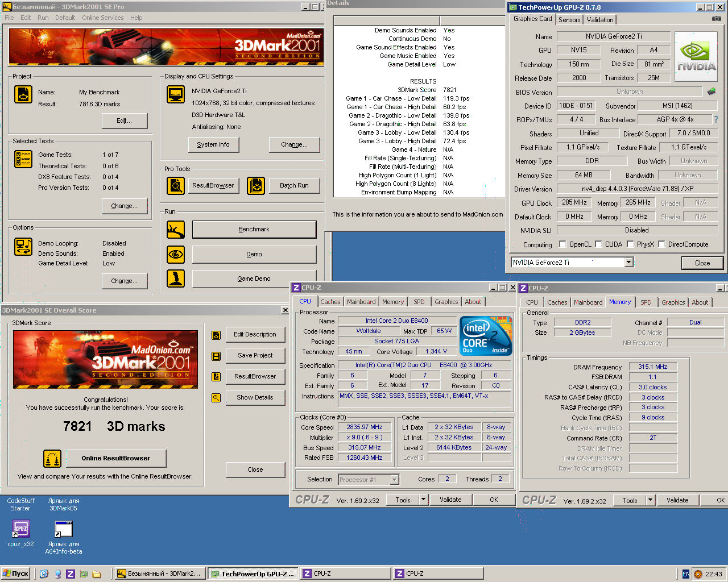Click the GPU-Z camera screenshot icon
Image resolution: width=728 pixels, height=582 pixels.
(x=717, y=19)
